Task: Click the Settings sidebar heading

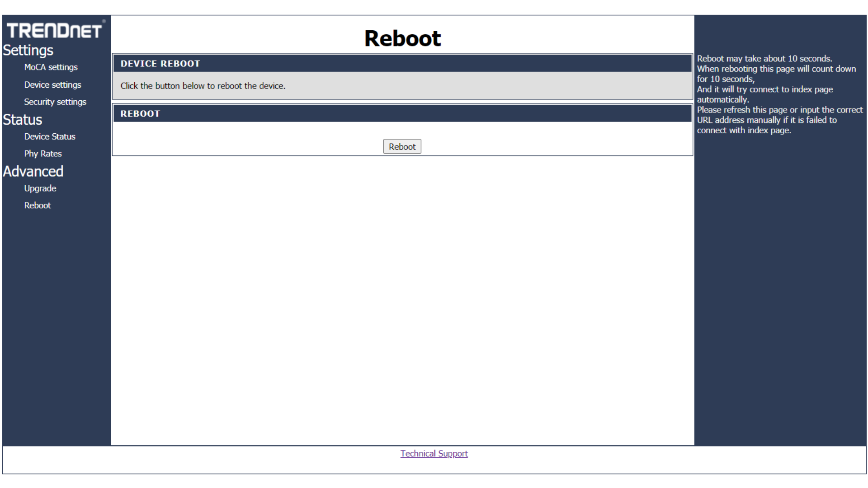Action: point(28,50)
